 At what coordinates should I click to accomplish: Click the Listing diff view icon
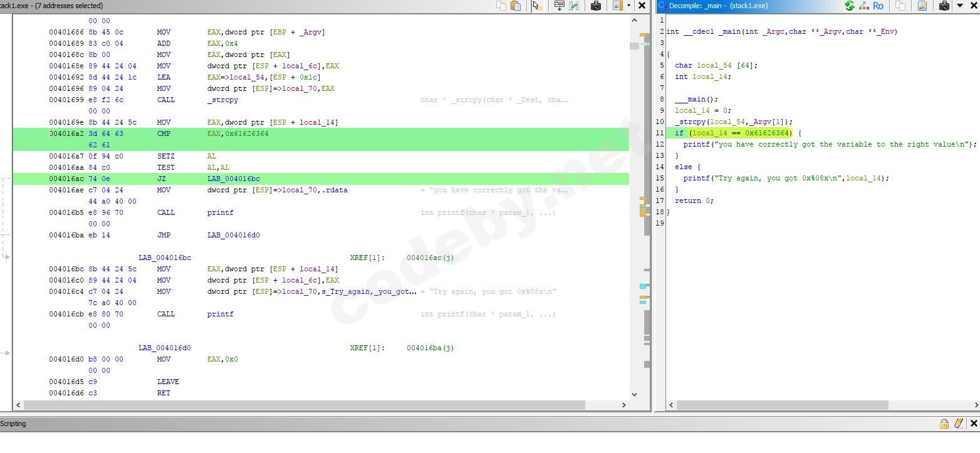pos(574,6)
